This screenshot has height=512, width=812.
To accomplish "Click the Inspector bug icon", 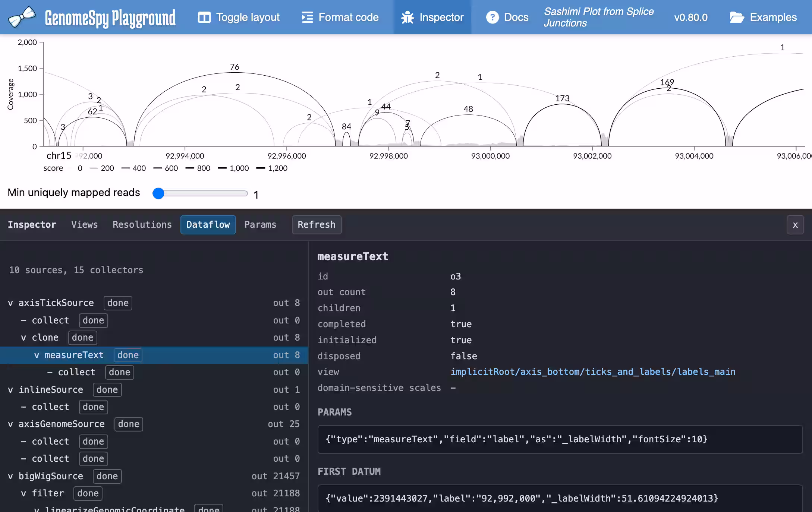I will pyautogui.click(x=407, y=18).
